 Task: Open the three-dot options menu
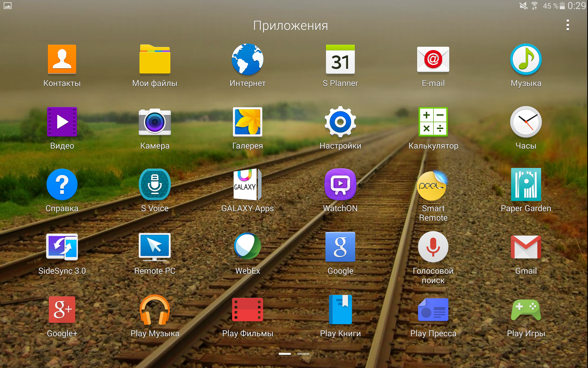coord(568,26)
